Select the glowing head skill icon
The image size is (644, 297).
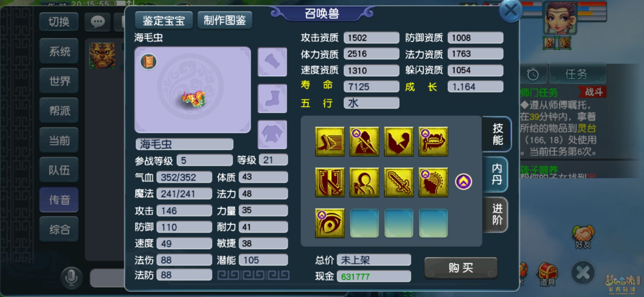tap(433, 182)
